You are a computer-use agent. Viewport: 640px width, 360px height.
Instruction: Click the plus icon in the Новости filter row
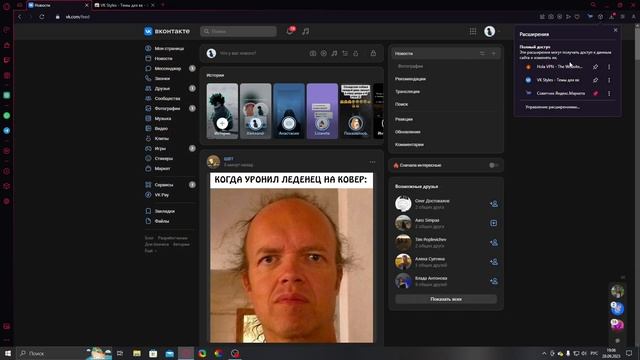tap(493, 53)
